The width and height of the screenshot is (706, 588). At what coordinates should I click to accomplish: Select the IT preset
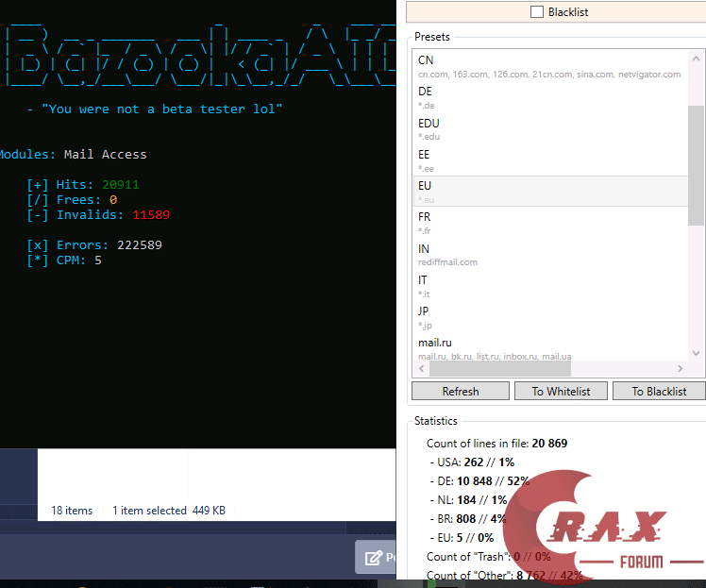(550, 286)
